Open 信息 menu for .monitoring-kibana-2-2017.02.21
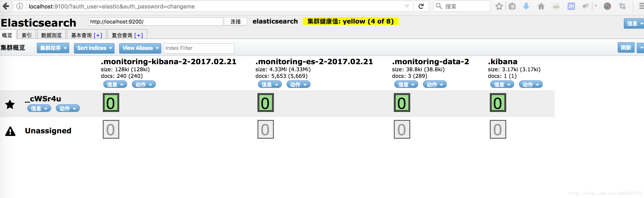The height and width of the screenshot is (198, 644). (x=115, y=84)
